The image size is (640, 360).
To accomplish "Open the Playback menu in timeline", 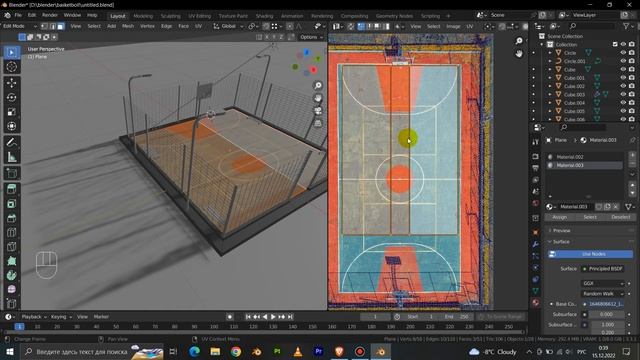I will click(33, 317).
